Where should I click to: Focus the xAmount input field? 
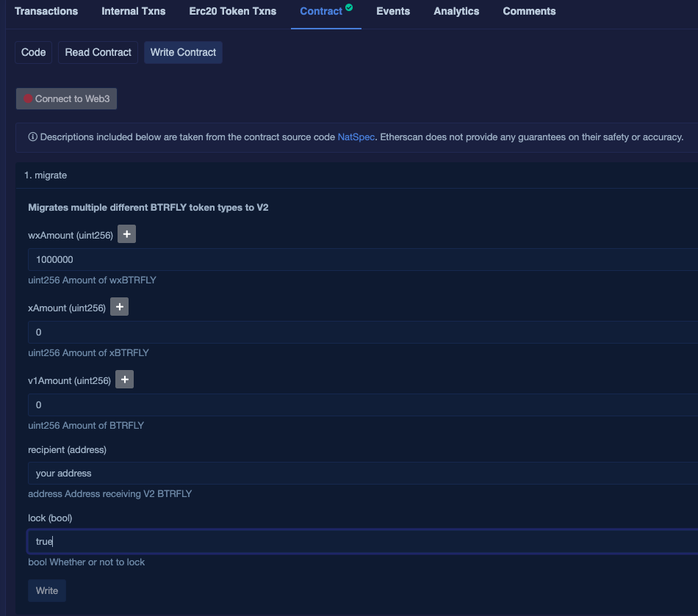tap(363, 333)
